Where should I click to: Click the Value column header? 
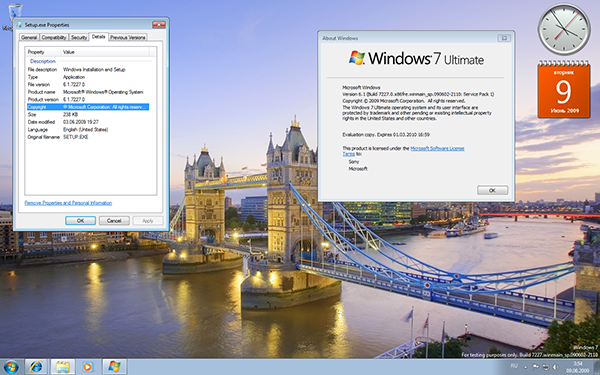tap(105, 52)
